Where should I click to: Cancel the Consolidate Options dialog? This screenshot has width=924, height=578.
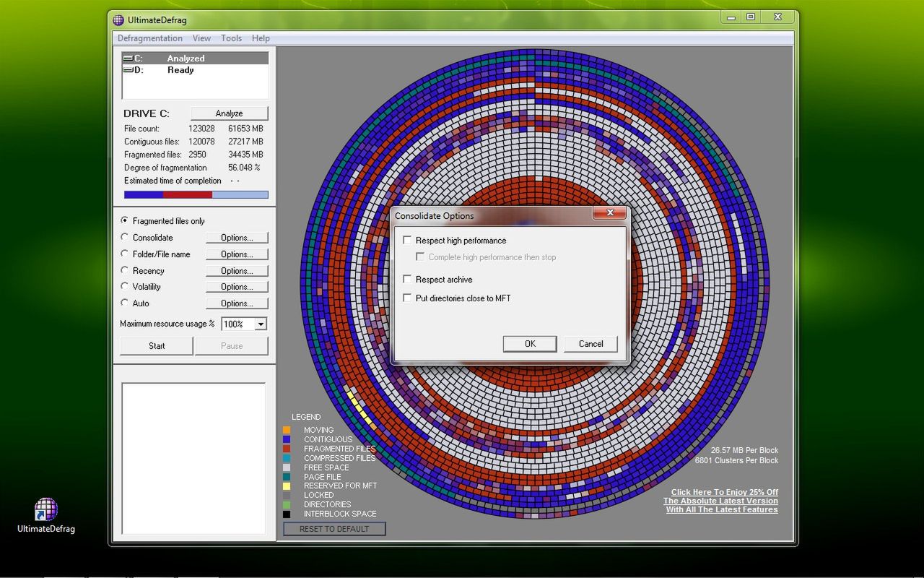(590, 344)
